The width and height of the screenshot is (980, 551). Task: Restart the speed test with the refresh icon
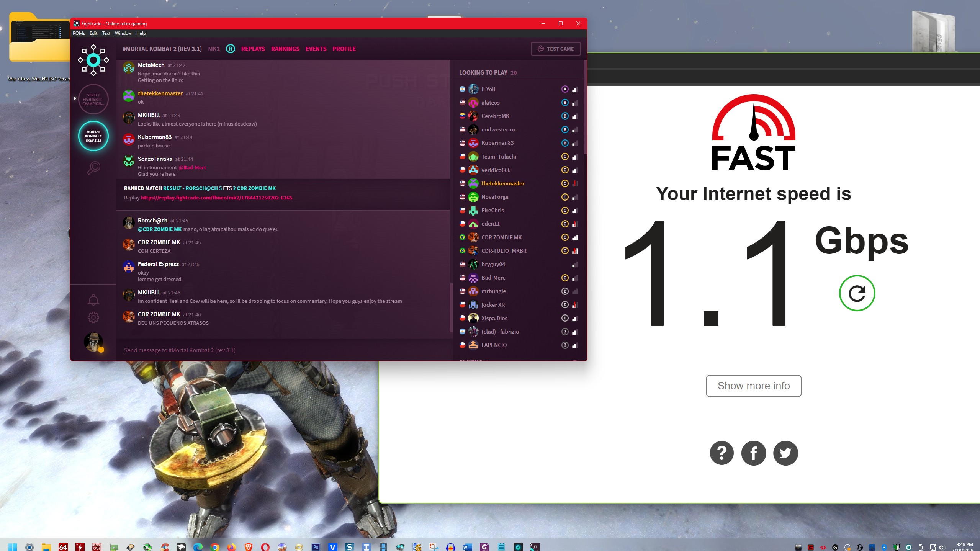[x=857, y=293]
